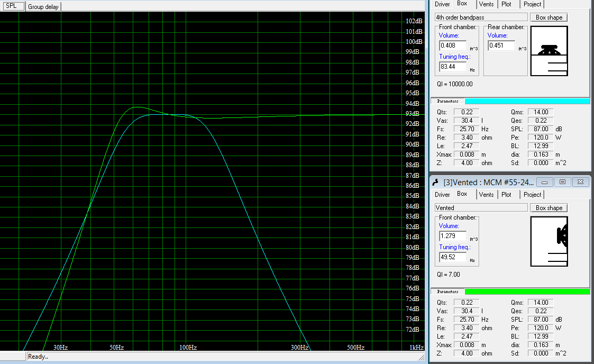Click Sd value 0.000 in Vented parameters
Image resolution: width=594 pixels, height=364 pixels.
point(541,353)
